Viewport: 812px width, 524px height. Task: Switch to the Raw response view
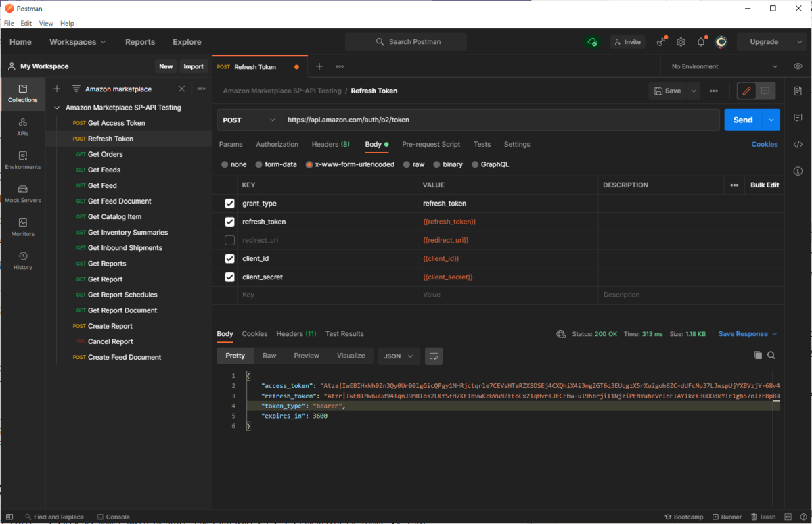coord(269,356)
